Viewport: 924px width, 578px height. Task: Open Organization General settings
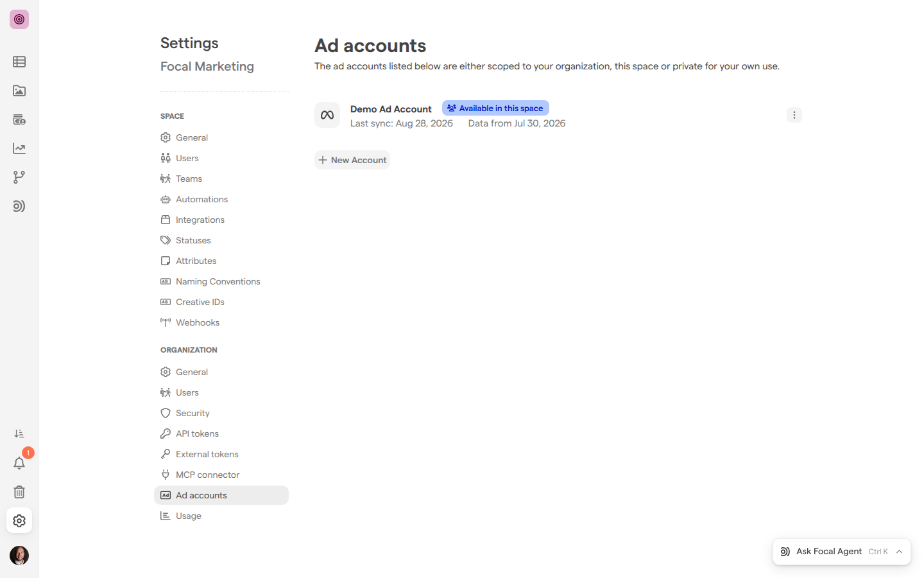[x=221, y=372]
